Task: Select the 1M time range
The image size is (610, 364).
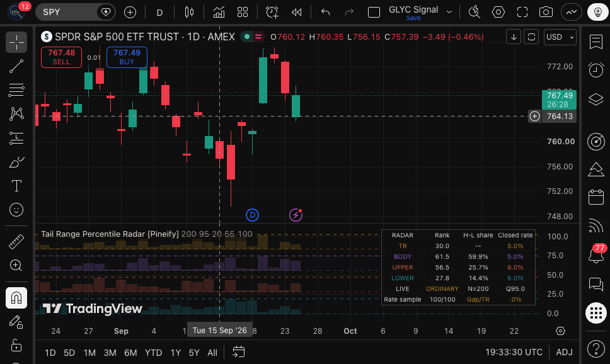Action: pyautogui.click(x=89, y=353)
